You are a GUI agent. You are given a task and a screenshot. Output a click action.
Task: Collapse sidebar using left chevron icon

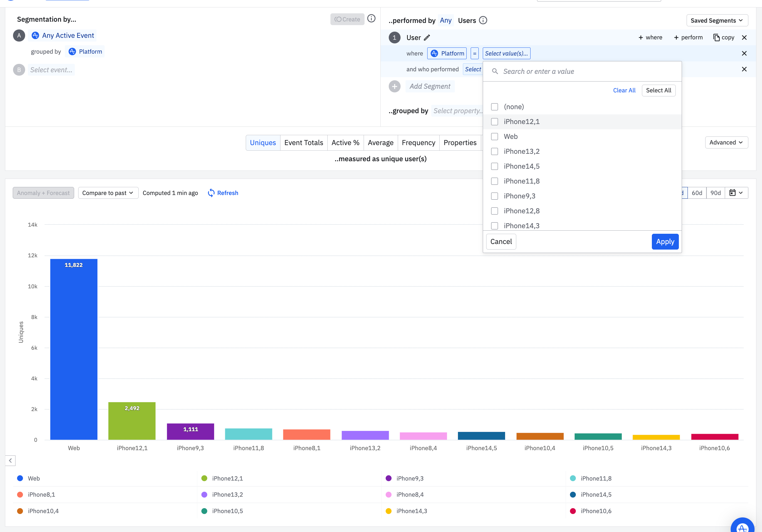pyautogui.click(x=10, y=460)
